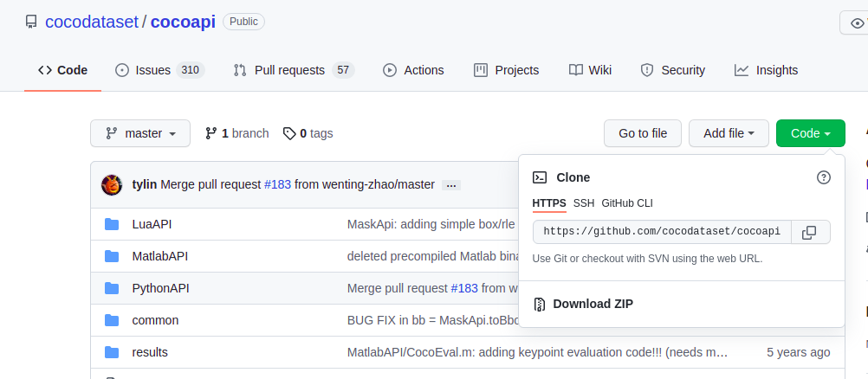
Task: Click tylin's avatar image
Action: pyautogui.click(x=112, y=184)
